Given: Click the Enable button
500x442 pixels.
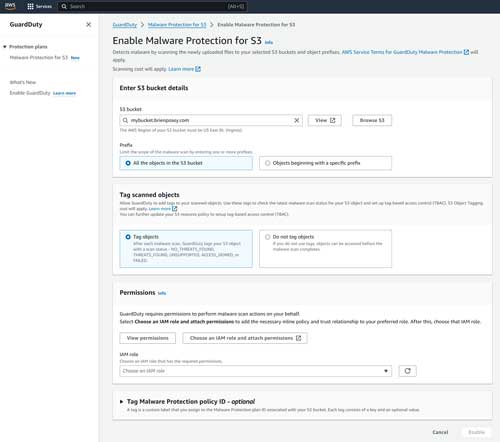Looking at the screenshot, I should (x=476, y=432).
